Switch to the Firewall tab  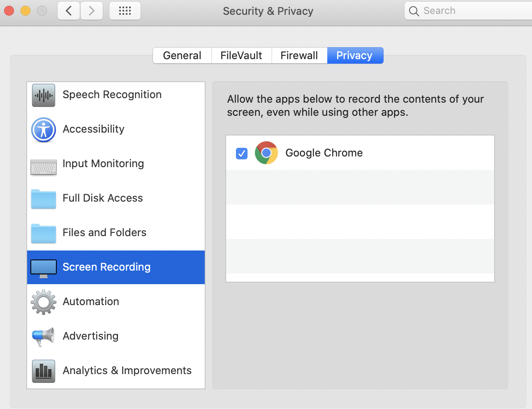coord(299,55)
